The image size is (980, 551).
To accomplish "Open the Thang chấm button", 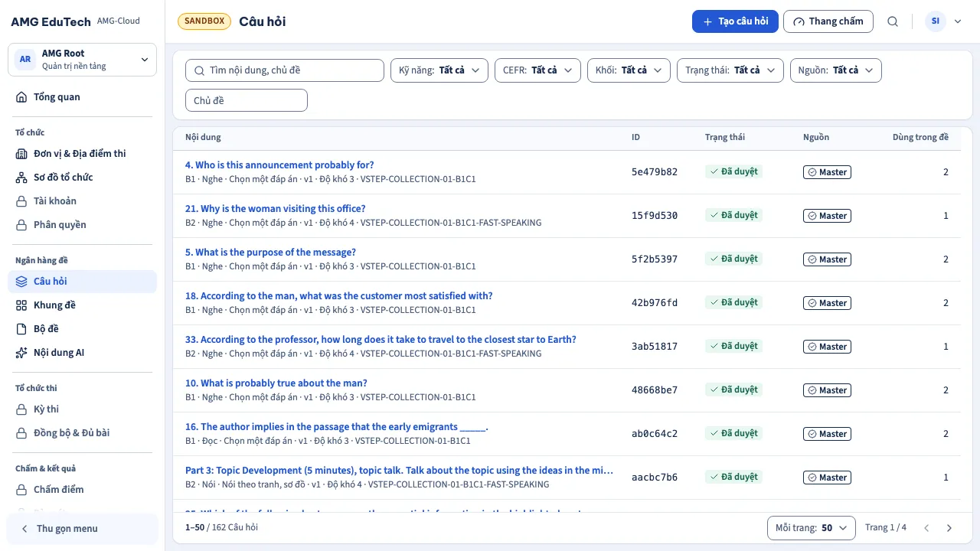I will click(x=828, y=21).
